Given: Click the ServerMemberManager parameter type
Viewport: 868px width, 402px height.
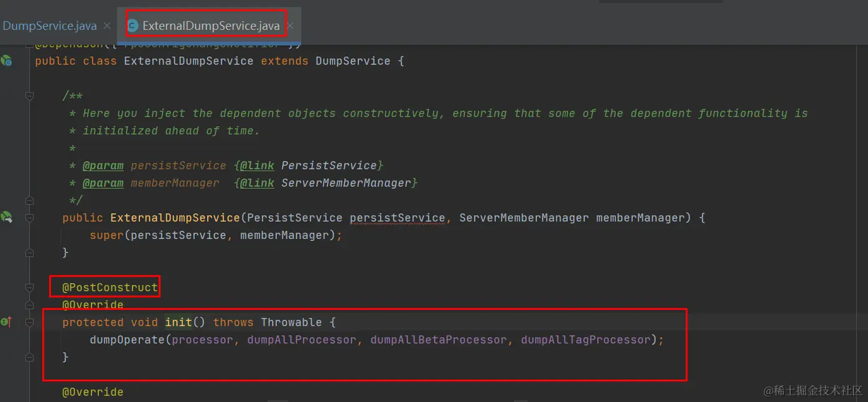Looking at the screenshot, I should (524, 218).
